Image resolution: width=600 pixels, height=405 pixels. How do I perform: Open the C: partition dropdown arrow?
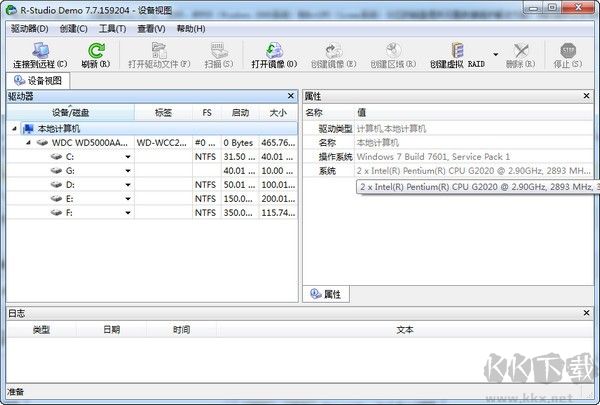point(128,157)
